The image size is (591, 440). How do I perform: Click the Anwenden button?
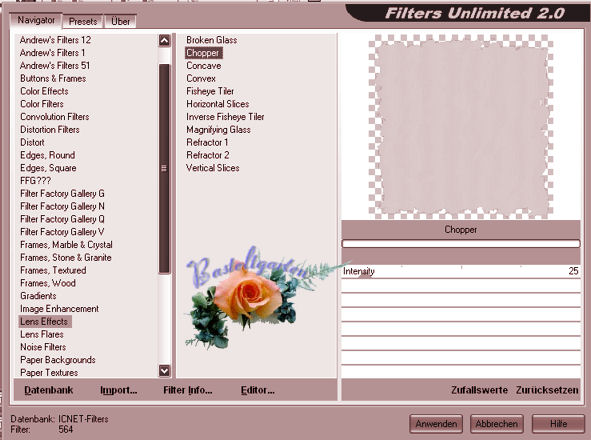[436, 424]
